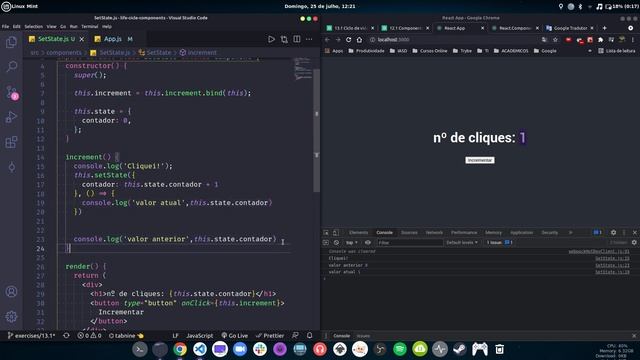640x360 pixels.
Task: Switch to the App.js editor tab
Action: coord(113,39)
